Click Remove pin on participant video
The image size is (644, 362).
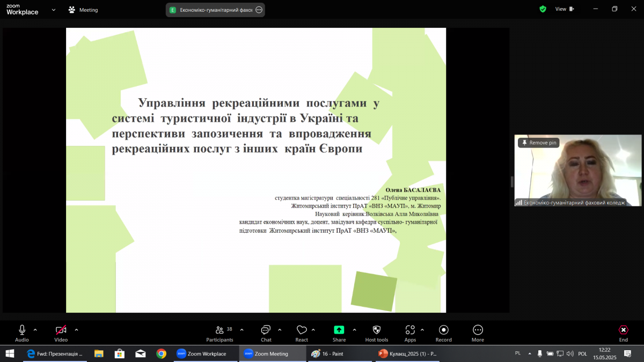point(538,142)
